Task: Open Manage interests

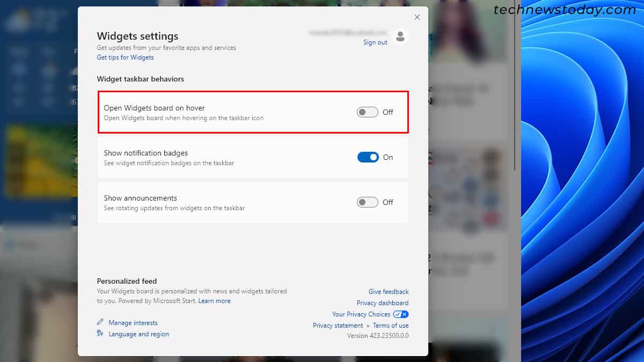Action: 133,323
